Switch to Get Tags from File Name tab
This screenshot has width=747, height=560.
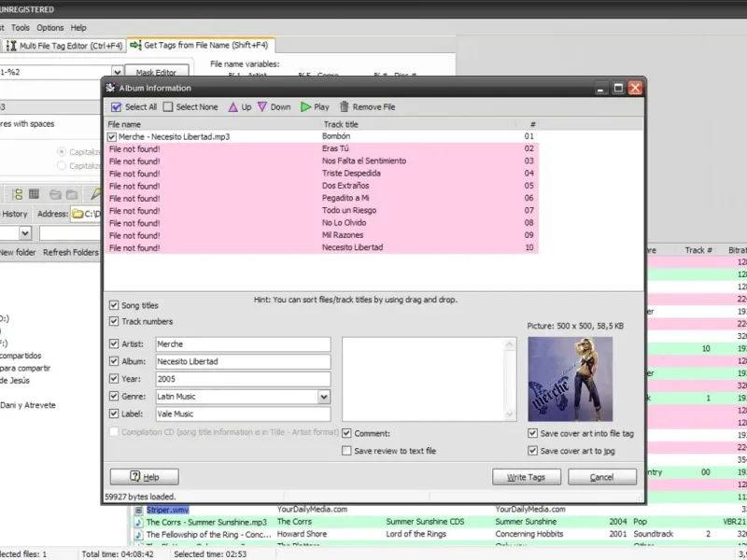[201, 45]
